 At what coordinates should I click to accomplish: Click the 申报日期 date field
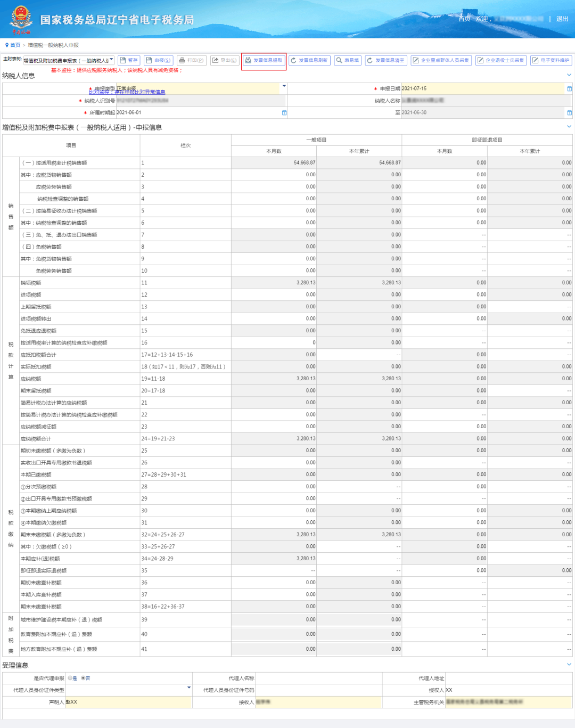pyautogui.click(x=483, y=89)
